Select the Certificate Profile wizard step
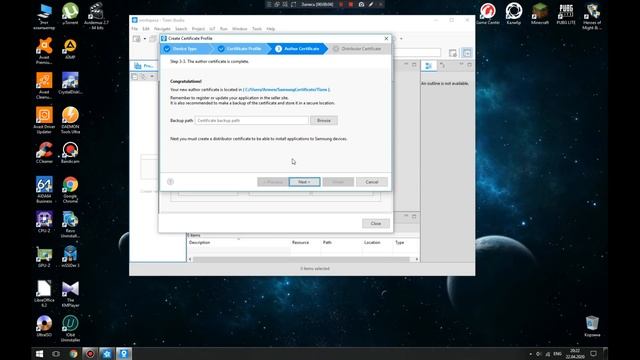This screenshot has height=360, width=640. click(241, 49)
